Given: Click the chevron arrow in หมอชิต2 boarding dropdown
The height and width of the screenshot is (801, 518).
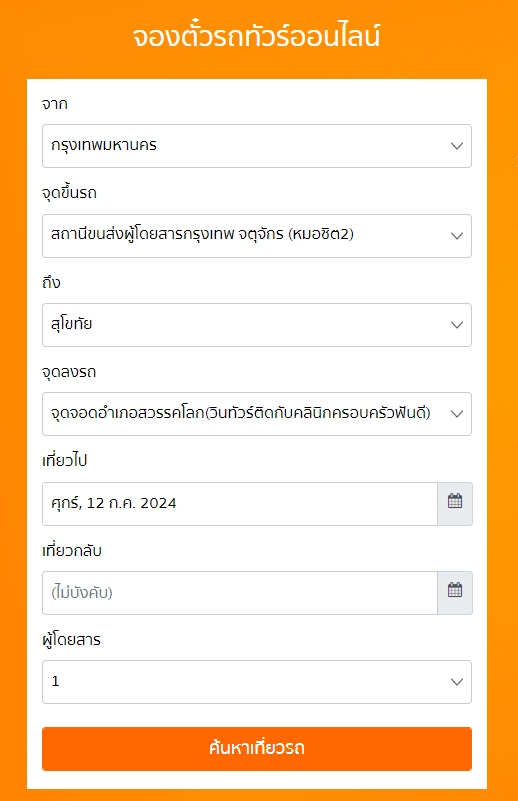Looking at the screenshot, I should click(x=457, y=236).
